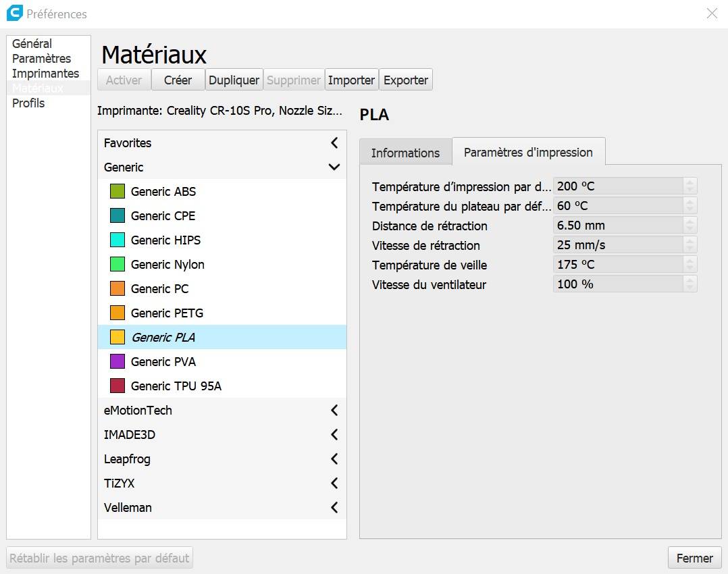Collapse the Generic materials group
The image size is (728, 574).
tap(334, 167)
